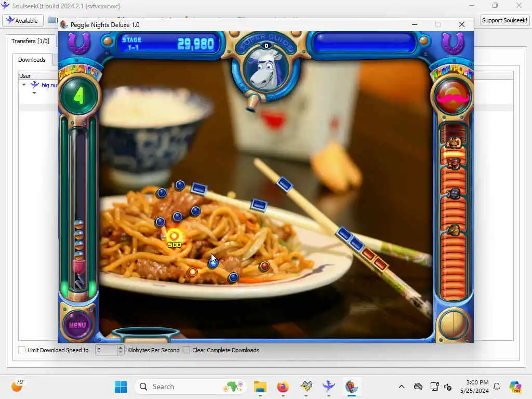Select the Transfers [1/0] tab

(x=30, y=41)
